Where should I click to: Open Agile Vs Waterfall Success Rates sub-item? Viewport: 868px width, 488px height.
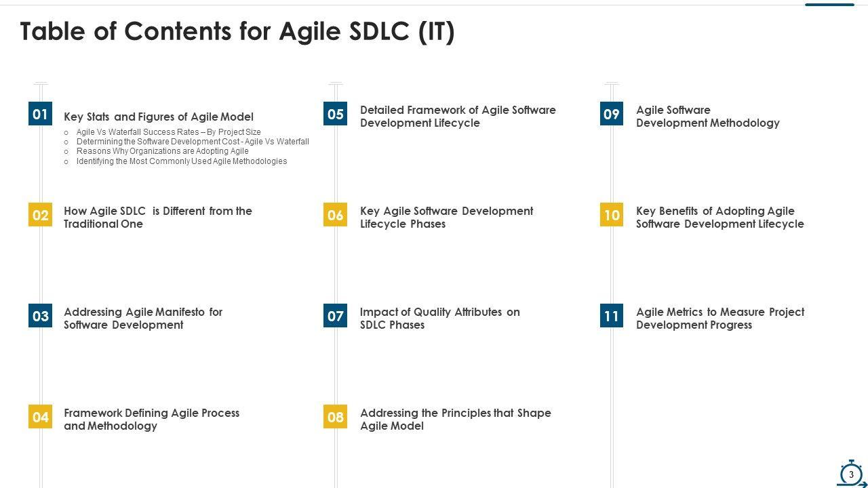pos(168,132)
